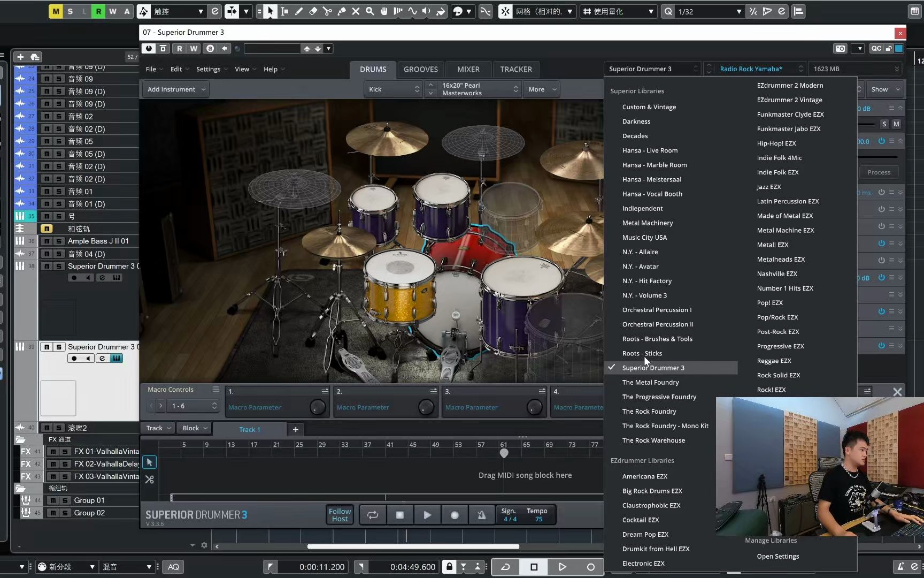Viewport: 924px width, 578px height.
Task: Select the Draw pencil tool
Action: (299, 11)
